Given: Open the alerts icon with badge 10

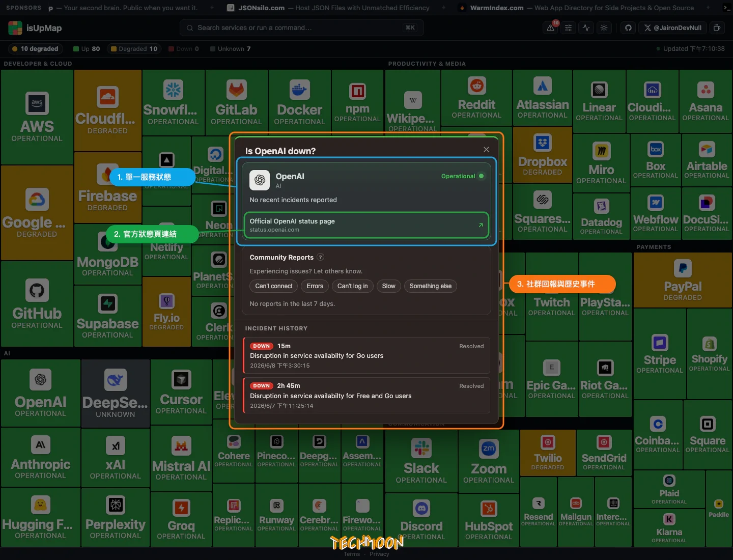Looking at the screenshot, I should (551, 27).
